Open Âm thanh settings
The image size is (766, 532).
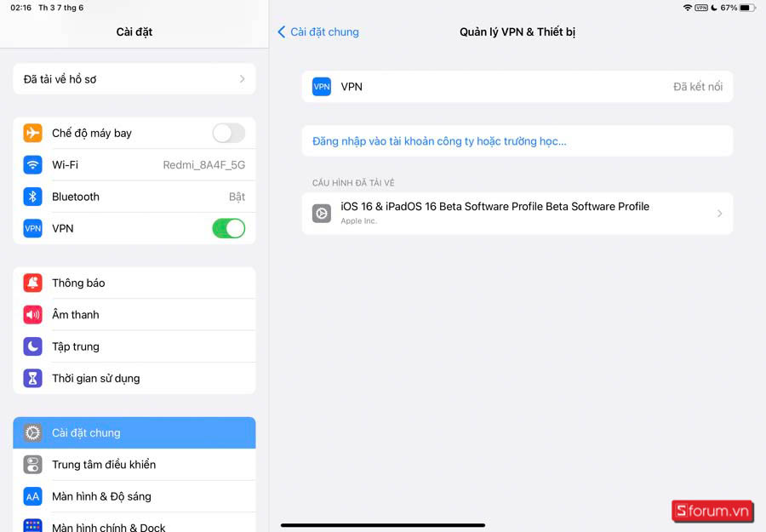pos(134,315)
